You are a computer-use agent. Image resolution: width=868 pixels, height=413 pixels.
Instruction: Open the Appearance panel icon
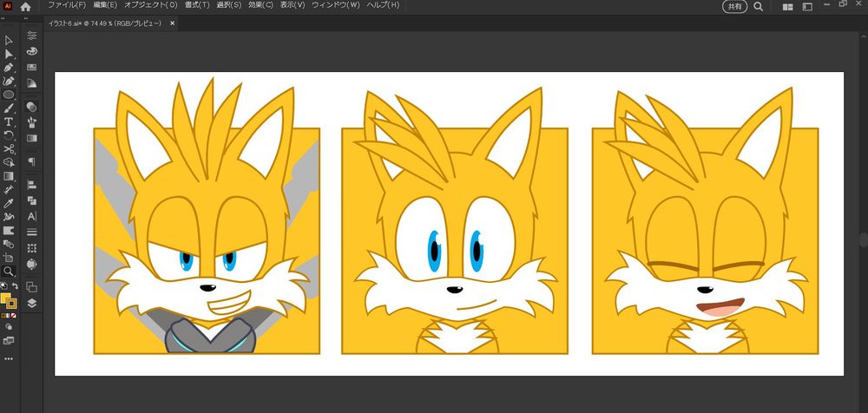coord(31,107)
